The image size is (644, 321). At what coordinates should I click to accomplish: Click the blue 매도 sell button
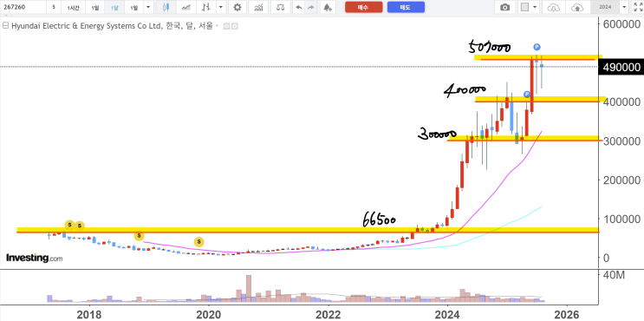[x=406, y=7]
